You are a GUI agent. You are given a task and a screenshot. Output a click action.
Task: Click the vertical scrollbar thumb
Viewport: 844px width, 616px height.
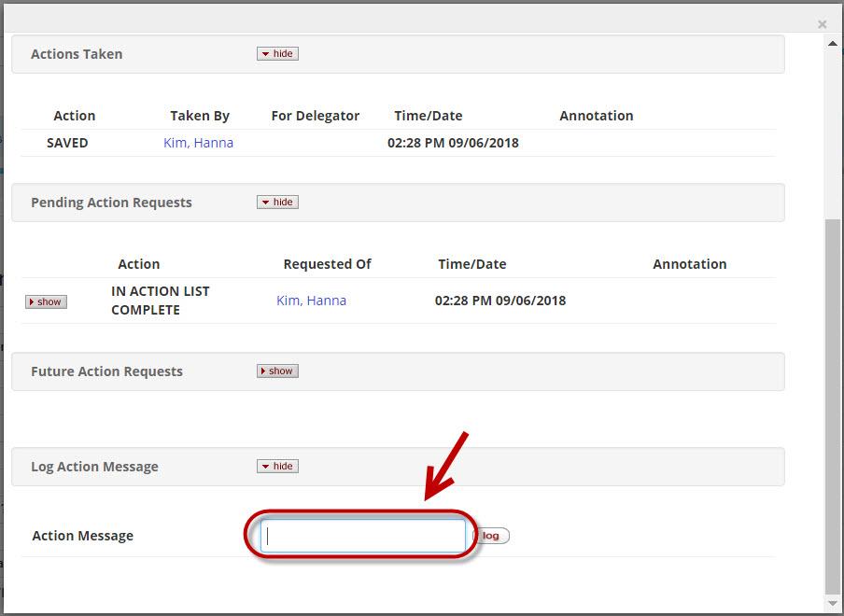833,406
